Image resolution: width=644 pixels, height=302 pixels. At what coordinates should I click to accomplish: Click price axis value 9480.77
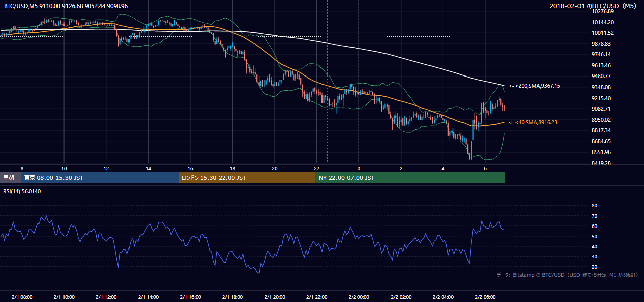point(601,76)
